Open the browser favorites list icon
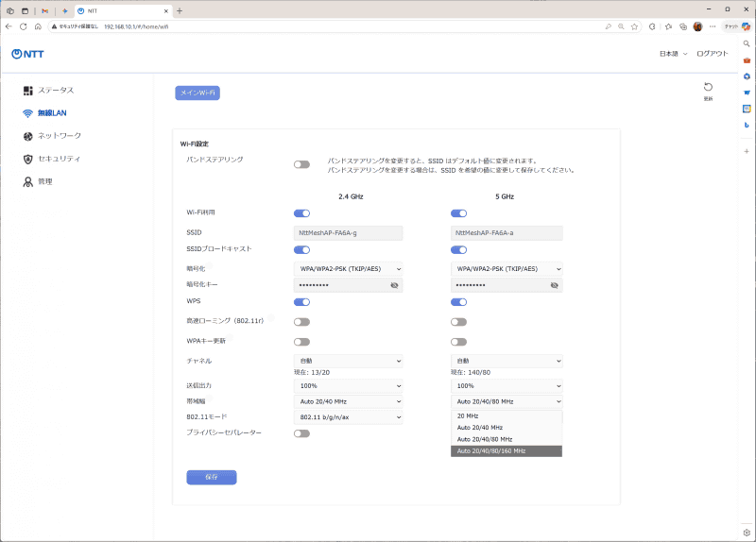This screenshot has width=756, height=542. point(668,26)
